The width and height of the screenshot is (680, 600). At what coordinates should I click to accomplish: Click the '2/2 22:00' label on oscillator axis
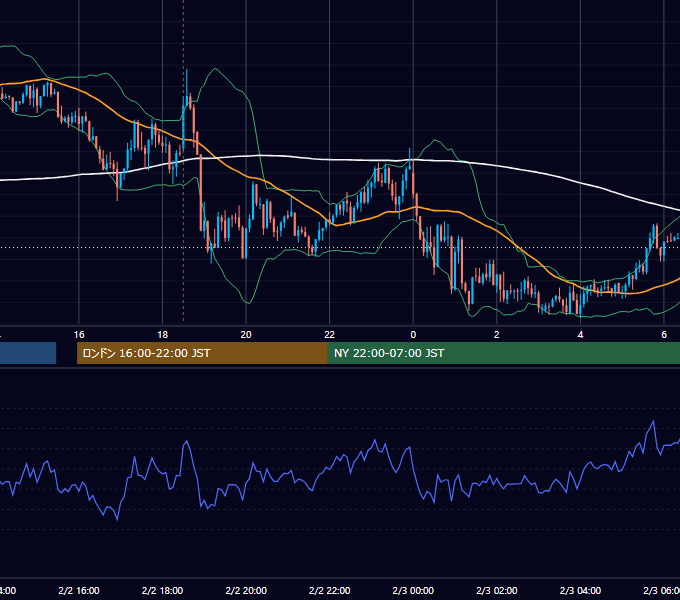(x=330, y=591)
